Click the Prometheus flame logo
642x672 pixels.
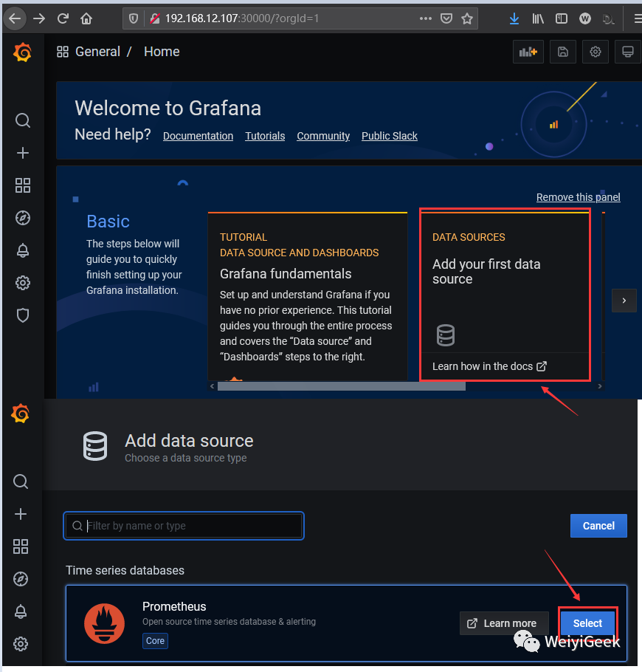coord(104,623)
